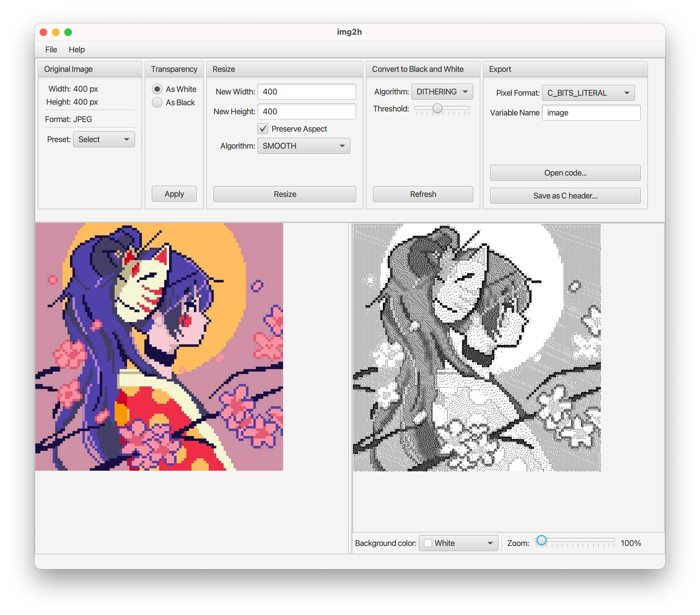
Task: Open the Preset dropdown
Action: [x=104, y=139]
